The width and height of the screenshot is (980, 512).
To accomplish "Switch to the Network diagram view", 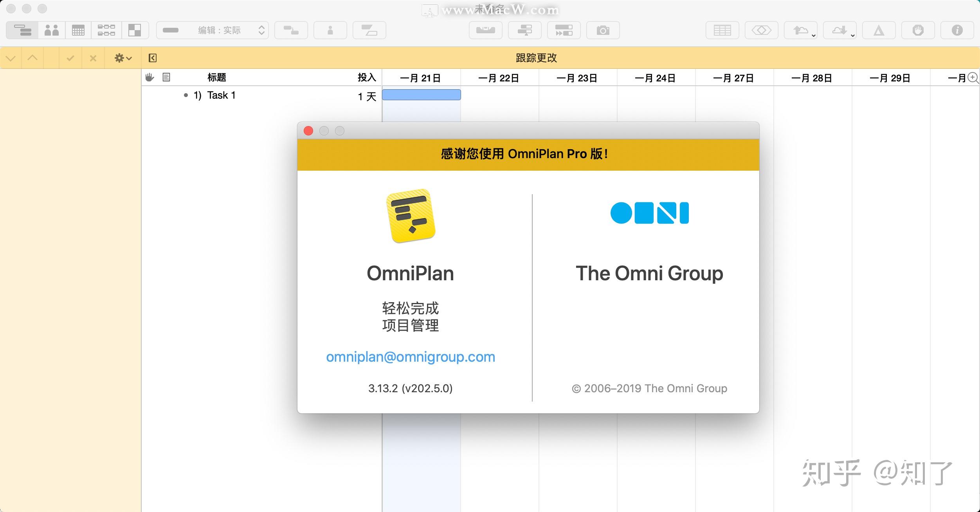I will point(107,30).
